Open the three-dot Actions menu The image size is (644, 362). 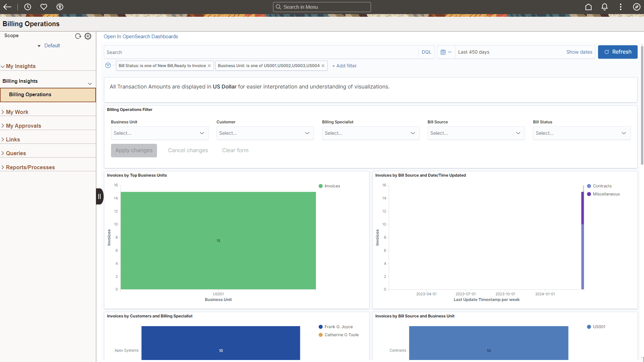point(620,7)
